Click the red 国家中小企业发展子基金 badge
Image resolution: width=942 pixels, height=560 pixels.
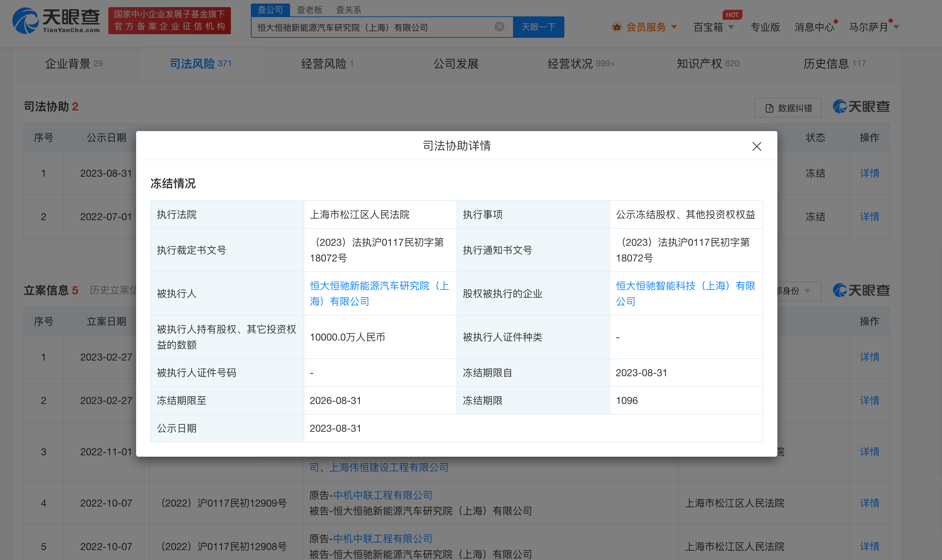pos(170,20)
